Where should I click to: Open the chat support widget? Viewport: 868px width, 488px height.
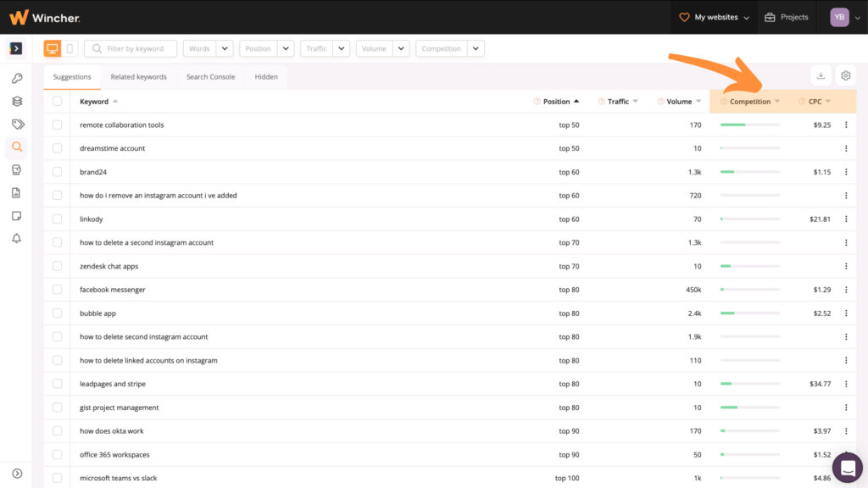tap(848, 468)
